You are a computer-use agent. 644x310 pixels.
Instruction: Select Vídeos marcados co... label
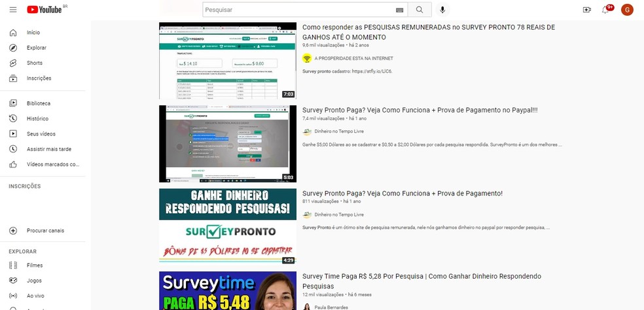tap(53, 164)
